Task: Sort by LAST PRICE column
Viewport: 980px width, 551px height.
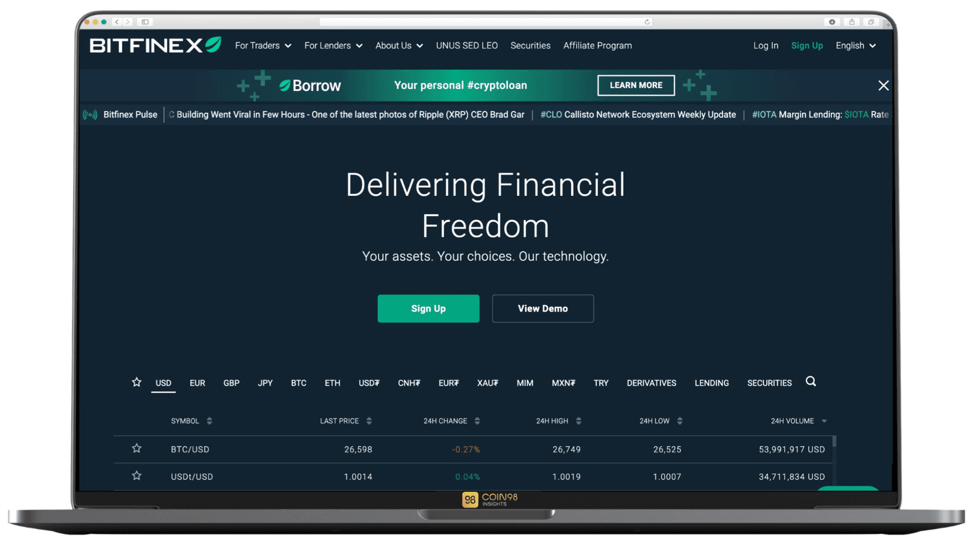Action: pos(346,421)
